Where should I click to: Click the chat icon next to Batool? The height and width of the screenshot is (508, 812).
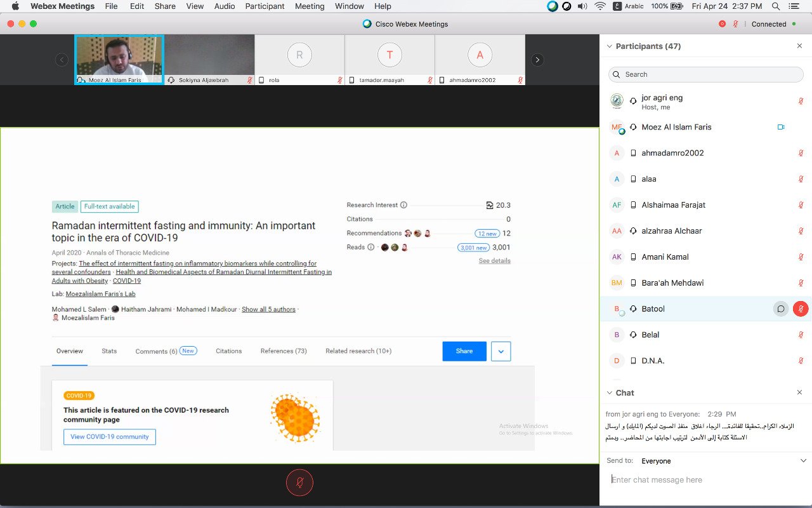781,309
